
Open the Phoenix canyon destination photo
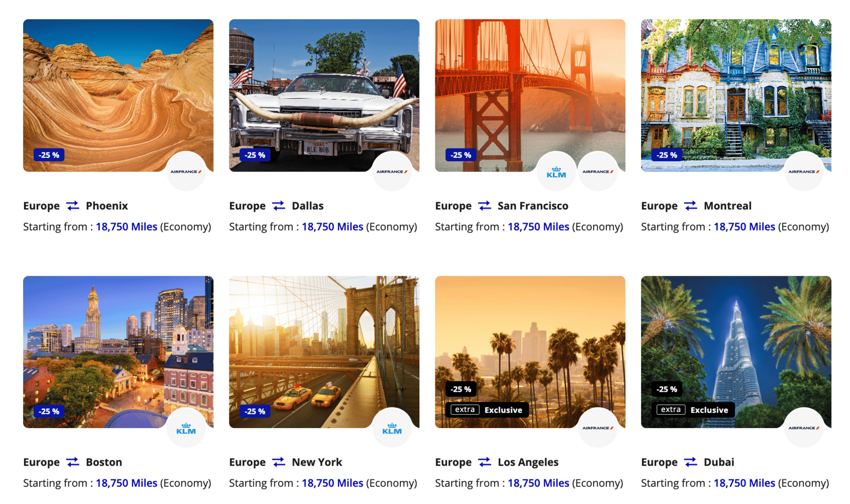118,95
